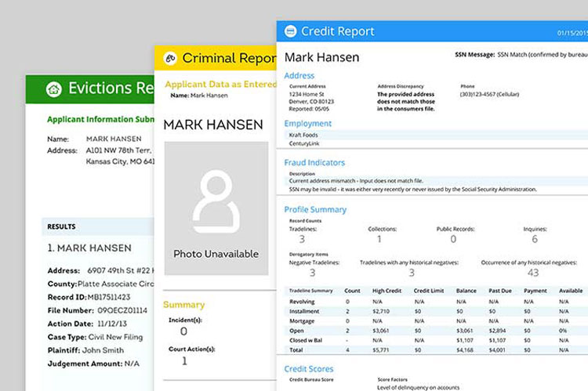The width and height of the screenshot is (588, 391).
Task: Click the CenturyLink employment row
Action: click(436, 143)
